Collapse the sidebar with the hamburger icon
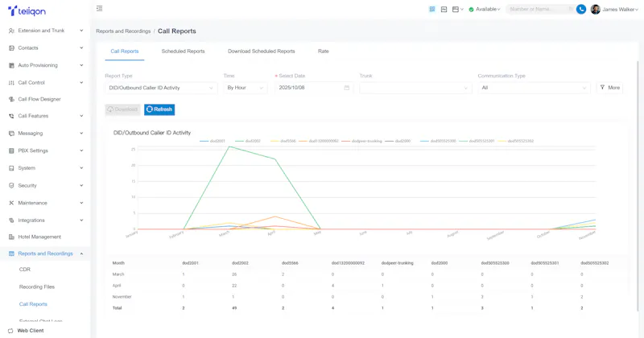644x338 pixels. click(x=99, y=9)
